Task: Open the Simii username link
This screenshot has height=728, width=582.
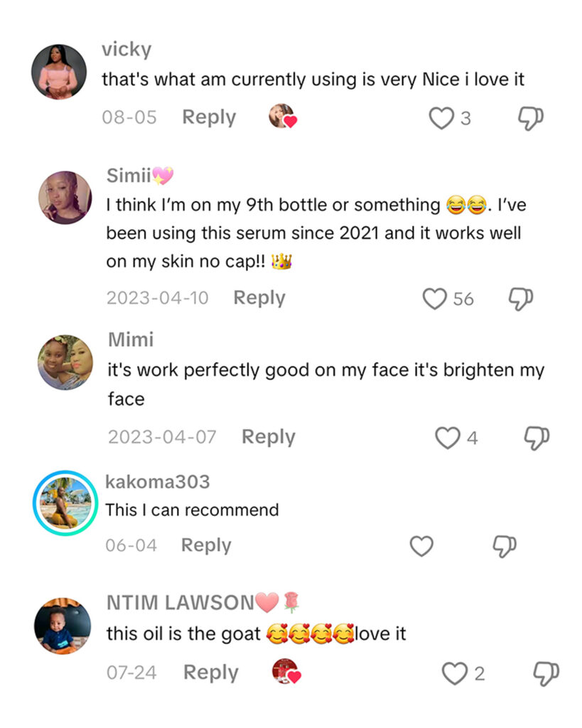Action: [129, 176]
